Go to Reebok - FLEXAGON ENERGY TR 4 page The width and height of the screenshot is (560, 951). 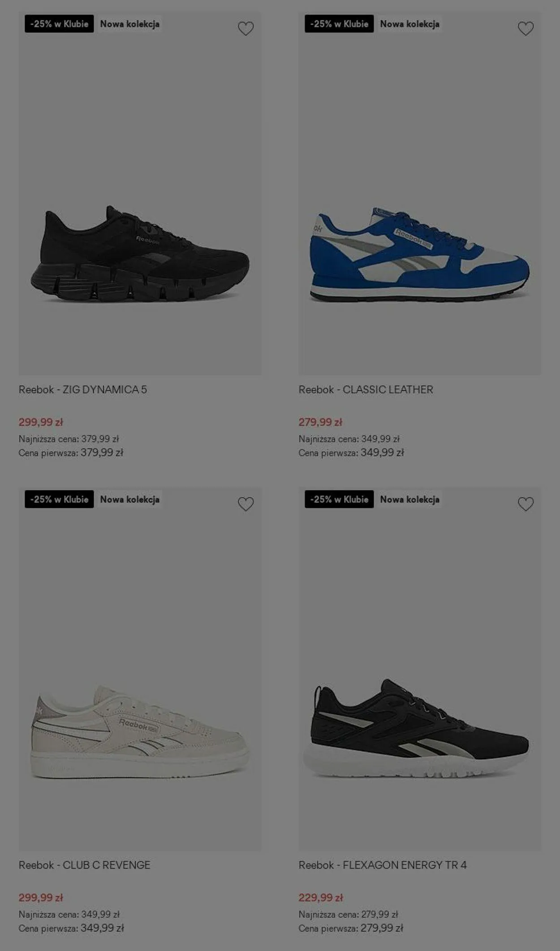coord(383,865)
